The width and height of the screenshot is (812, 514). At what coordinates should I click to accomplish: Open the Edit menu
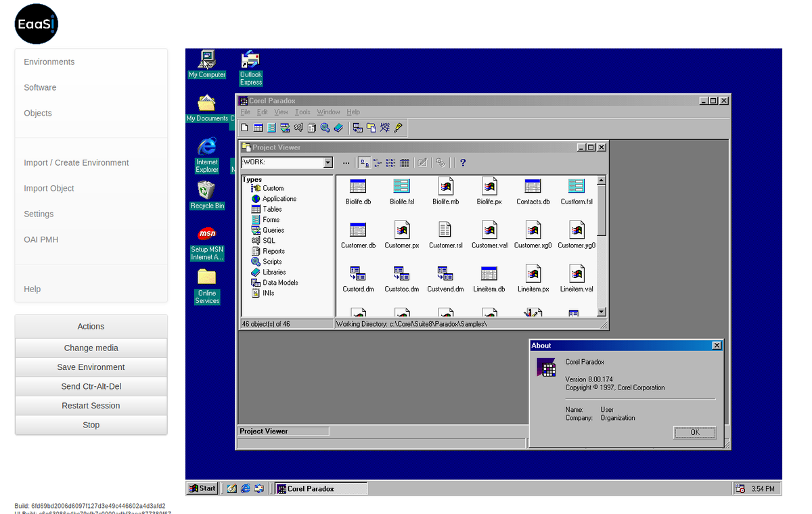tap(262, 112)
